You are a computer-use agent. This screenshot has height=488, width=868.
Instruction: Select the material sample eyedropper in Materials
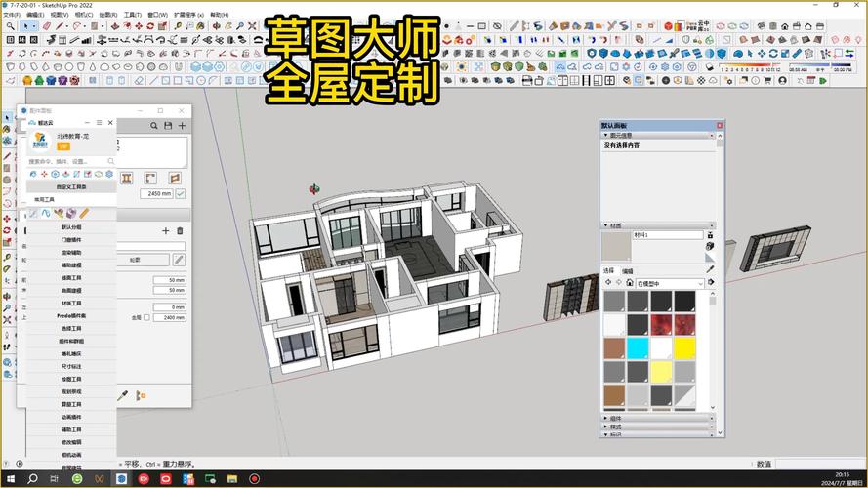point(710,269)
